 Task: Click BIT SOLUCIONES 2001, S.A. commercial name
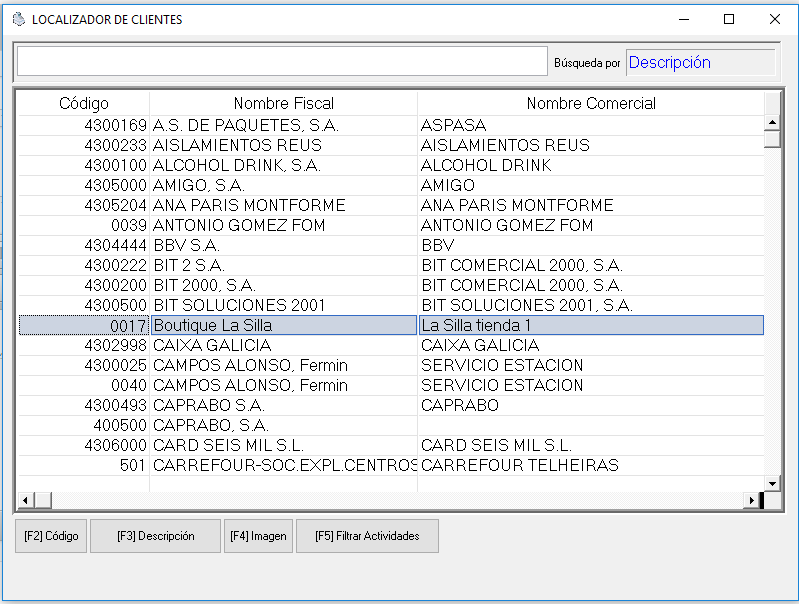pos(591,305)
